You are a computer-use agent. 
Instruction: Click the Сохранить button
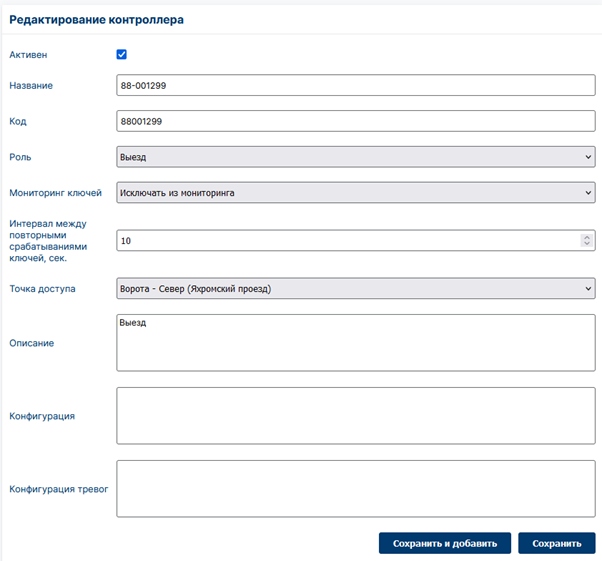point(557,543)
